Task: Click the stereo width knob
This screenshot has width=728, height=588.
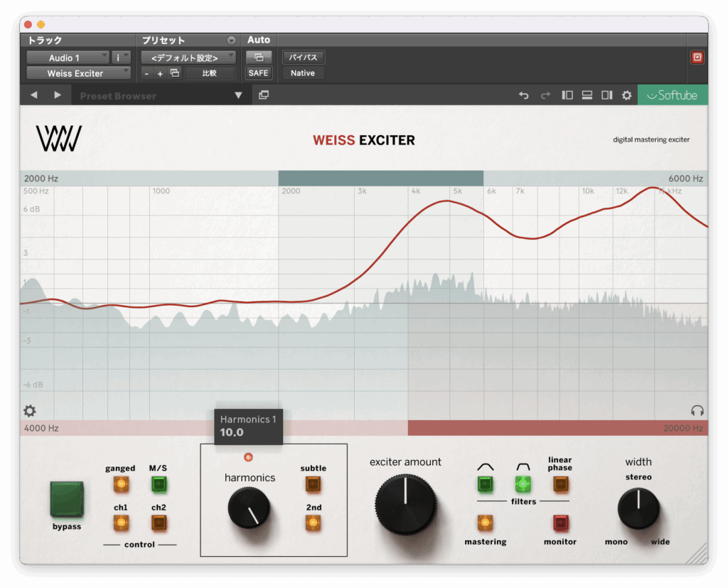Action: [638, 508]
